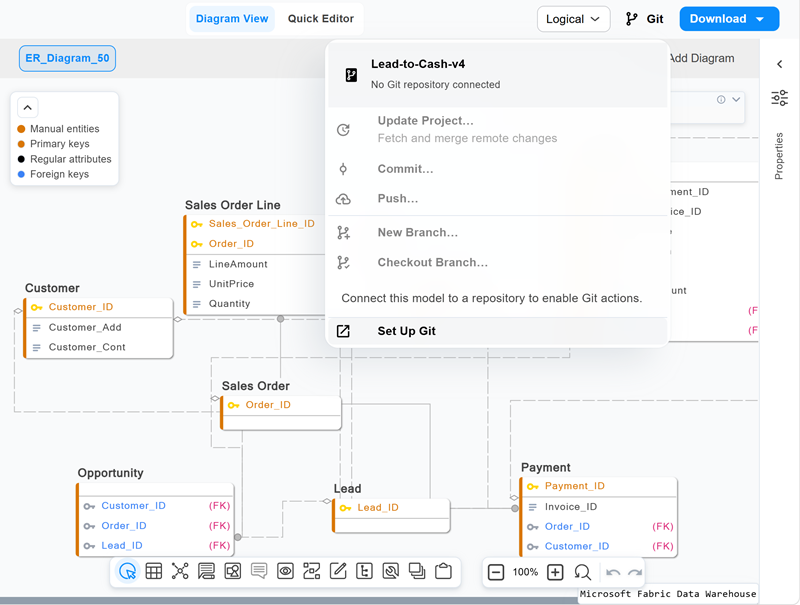Switch to the Diagram View tab
Image resolution: width=800 pixels, height=605 pixels.
coord(232,19)
